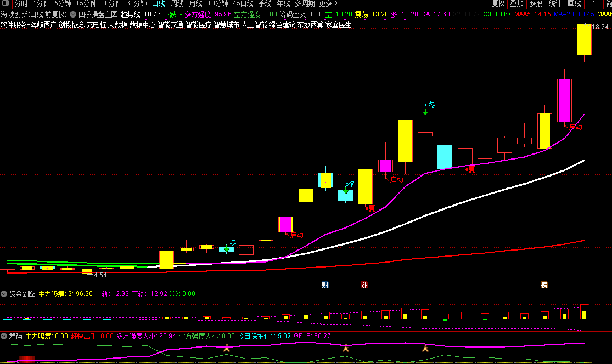The image size is (612, 364).
Task: Click the 今日保护价 15.02 readout
Action: coord(264,336)
